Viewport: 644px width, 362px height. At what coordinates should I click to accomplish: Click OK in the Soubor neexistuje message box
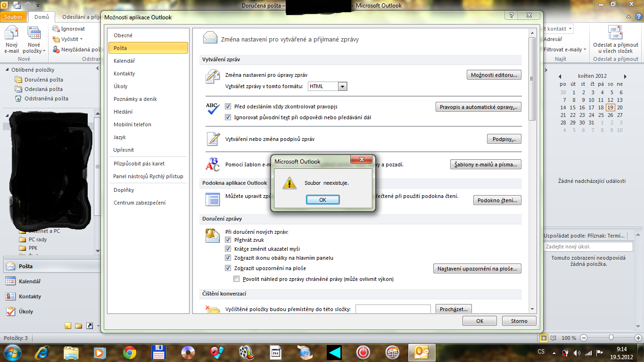tap(322, 200)
